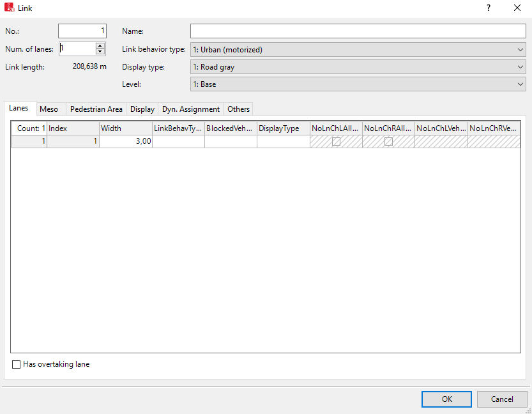Click the Name text field

click(358, 31)
